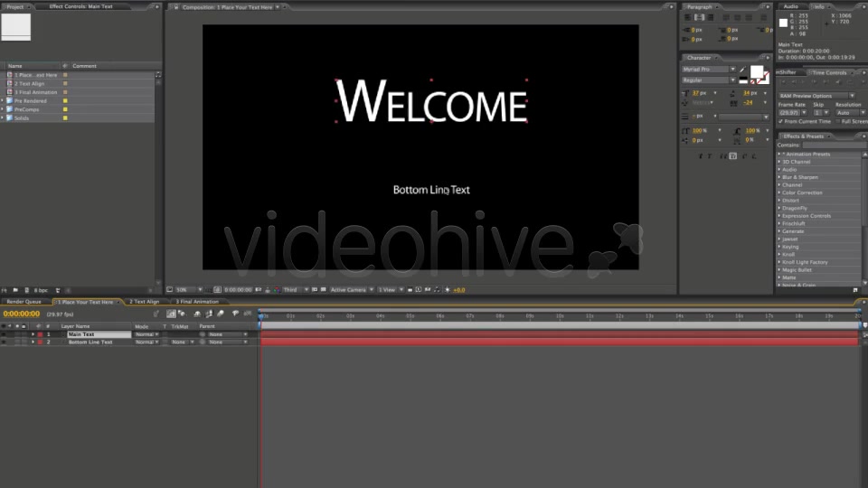Enable the Full Screen checkbox
The height and width of the screenshot is (488, 868).
838,121
